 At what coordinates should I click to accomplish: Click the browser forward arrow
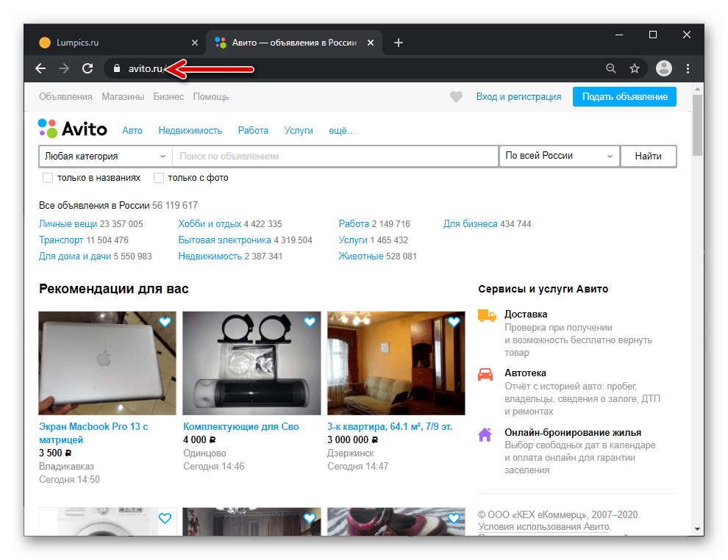[64, 68]
